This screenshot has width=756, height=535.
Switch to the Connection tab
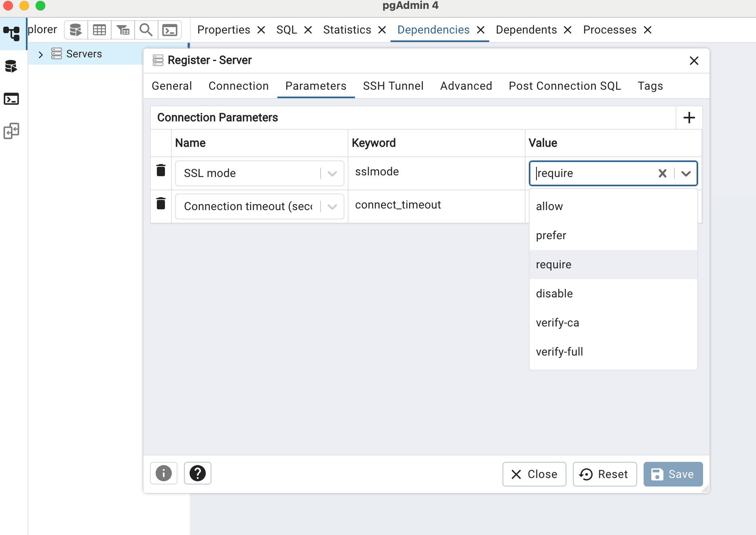coord(239,86)
